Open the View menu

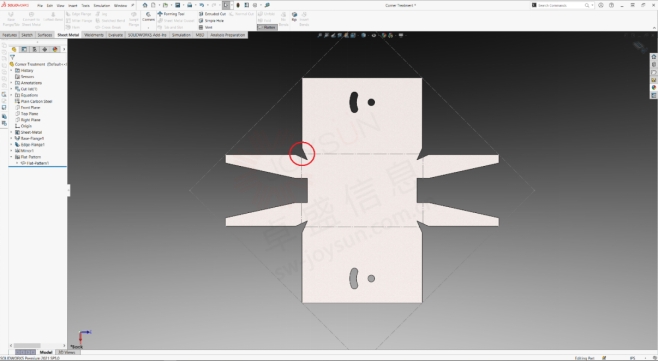[x=60, y=5]
